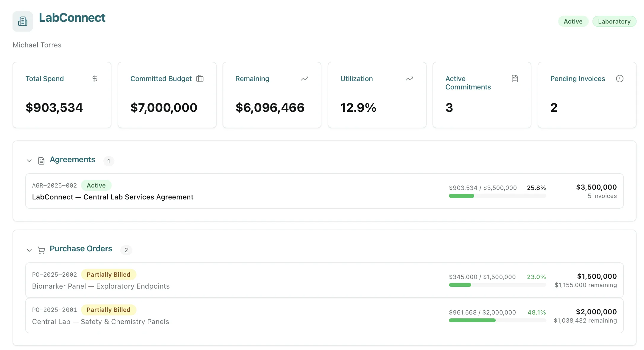644x350 pixels.
Task: Click the shopping cart icon beside Purchase Orders
Action: (x=41, y=250)
